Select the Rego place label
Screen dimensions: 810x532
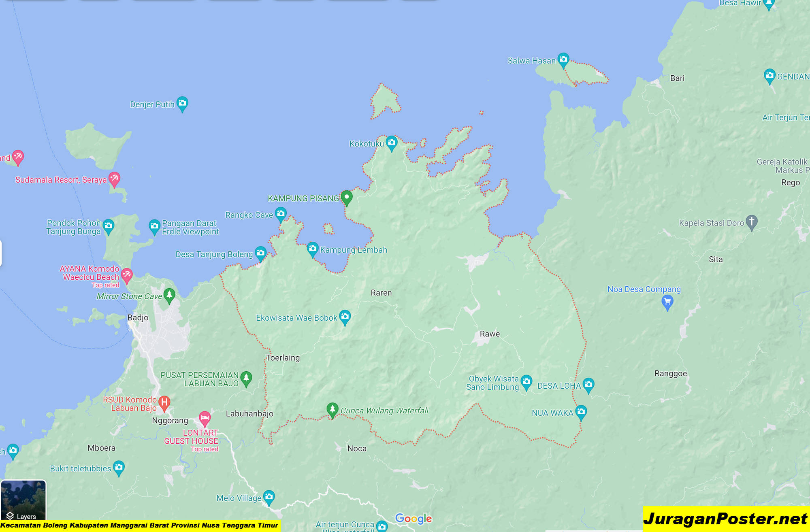(x=791, y=183)
